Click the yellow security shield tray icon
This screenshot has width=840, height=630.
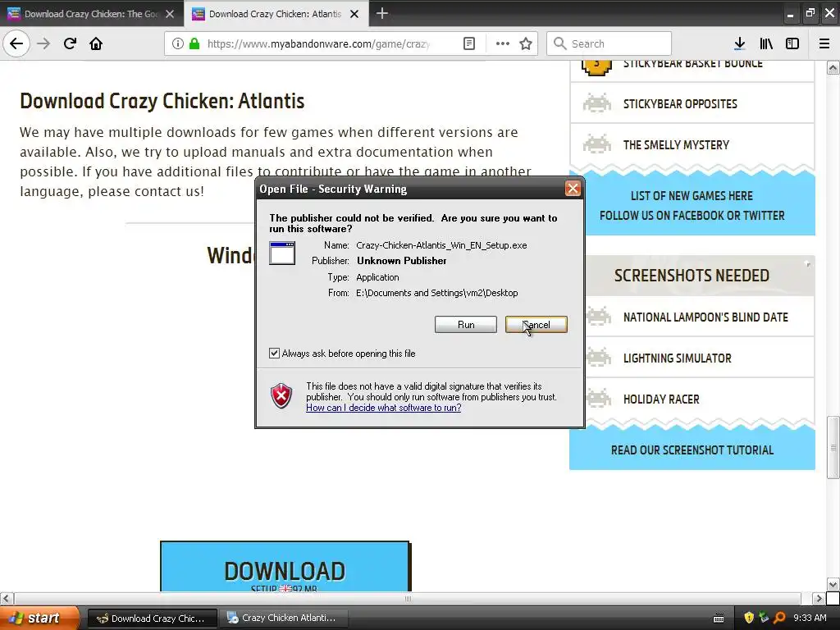(x=749, y=619)
